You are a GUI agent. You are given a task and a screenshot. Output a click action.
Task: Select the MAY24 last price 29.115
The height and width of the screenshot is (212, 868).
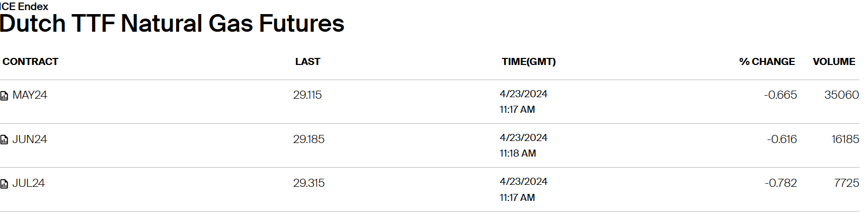[x=307, y=95]
